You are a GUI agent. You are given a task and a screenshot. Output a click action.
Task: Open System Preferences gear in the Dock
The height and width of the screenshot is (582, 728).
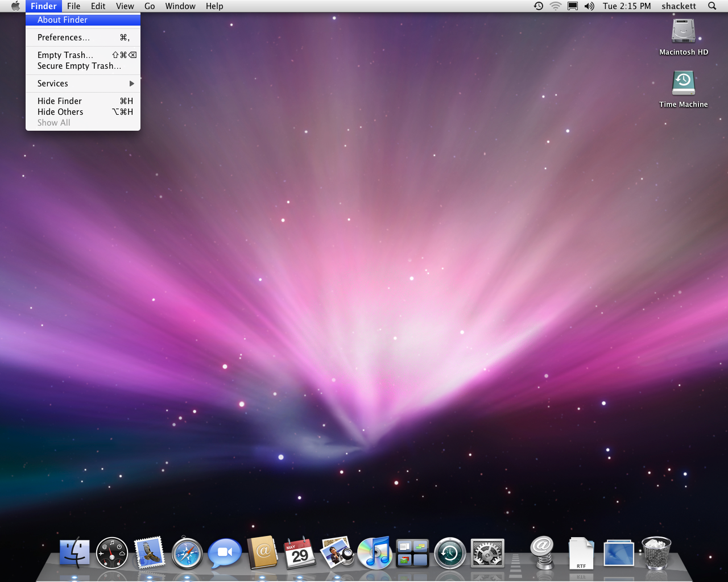[x=487, y=553]
